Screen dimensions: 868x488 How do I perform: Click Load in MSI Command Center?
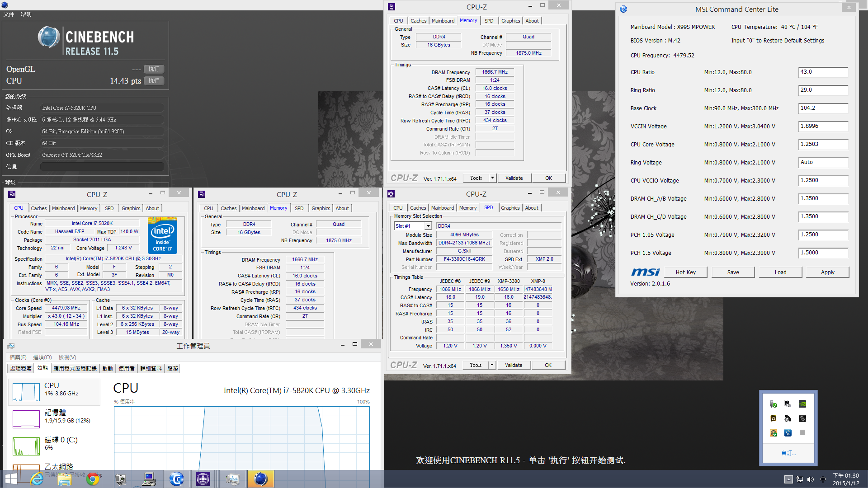pos(781,272)
